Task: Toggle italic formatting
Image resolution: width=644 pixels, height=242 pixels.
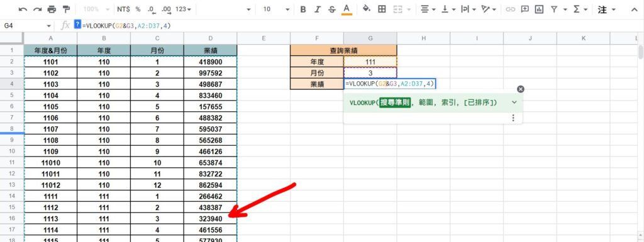Action: (x=318, y=9)
